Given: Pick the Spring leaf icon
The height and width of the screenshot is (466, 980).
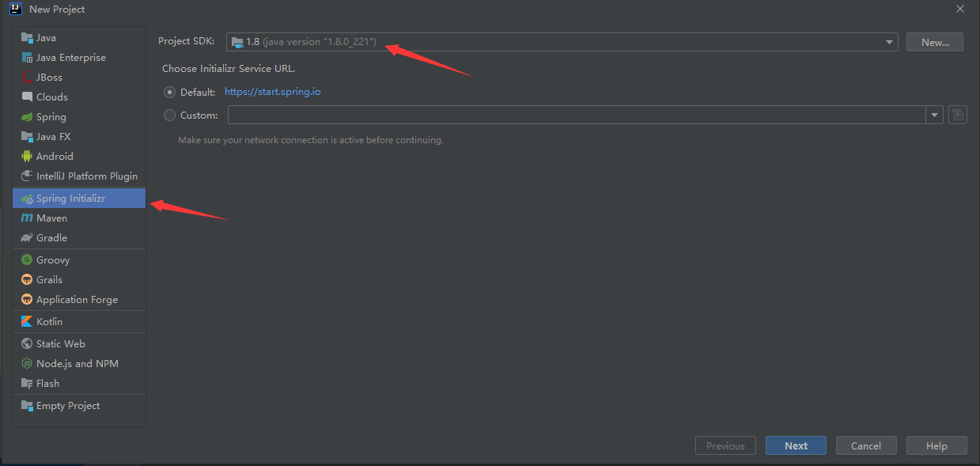Looking at the screenshot, I should click(x=27, y=117).
